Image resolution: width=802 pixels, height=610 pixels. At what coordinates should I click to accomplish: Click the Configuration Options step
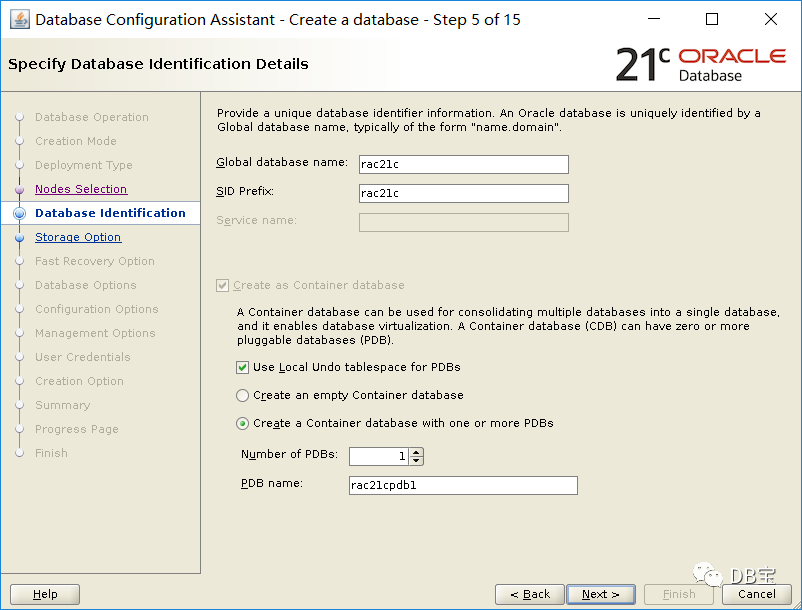click(x=97, y=309)
